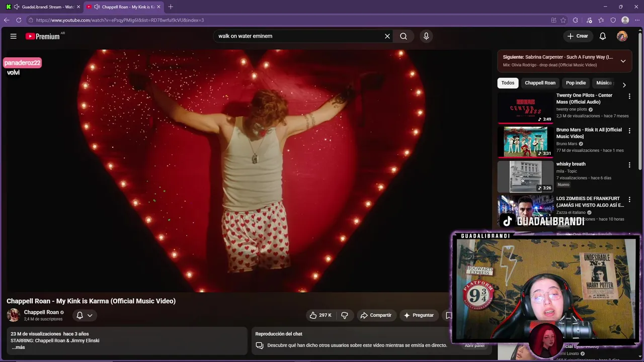Select the Pop indie filter chip
The height and width of the screenshot is (362, 644).
point(576,83)
